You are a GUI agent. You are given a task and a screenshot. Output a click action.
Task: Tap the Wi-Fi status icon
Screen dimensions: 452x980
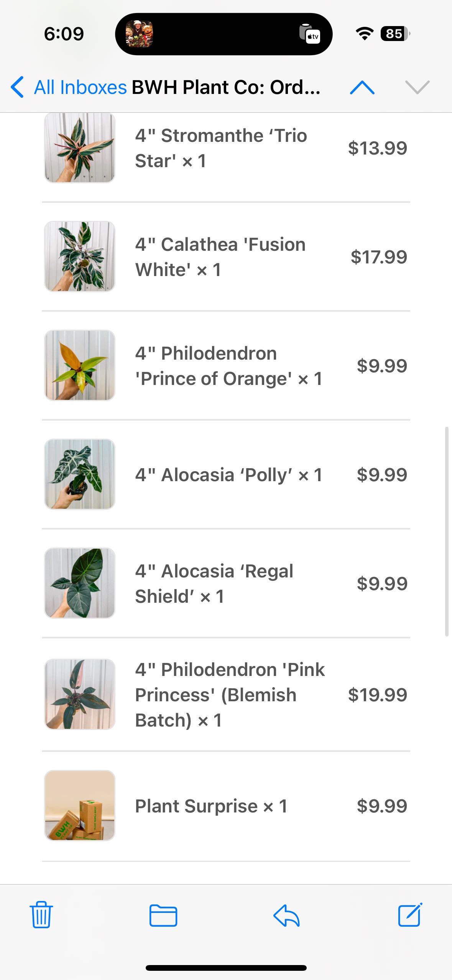pos(365,34)
